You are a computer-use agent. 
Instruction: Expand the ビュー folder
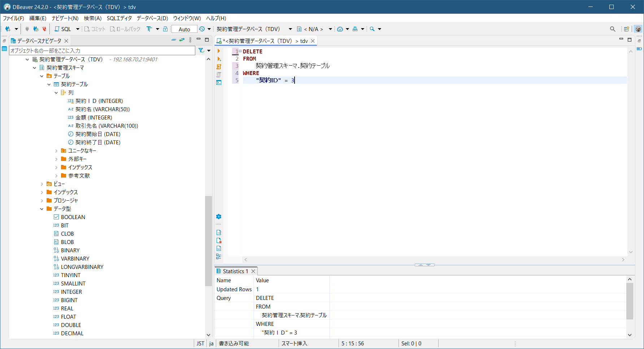click(x=42, y=184)
